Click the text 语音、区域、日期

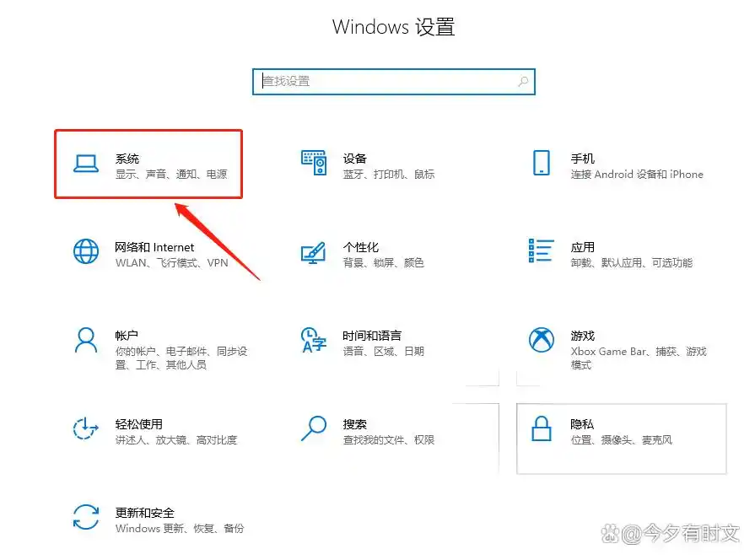pos(383,351)
